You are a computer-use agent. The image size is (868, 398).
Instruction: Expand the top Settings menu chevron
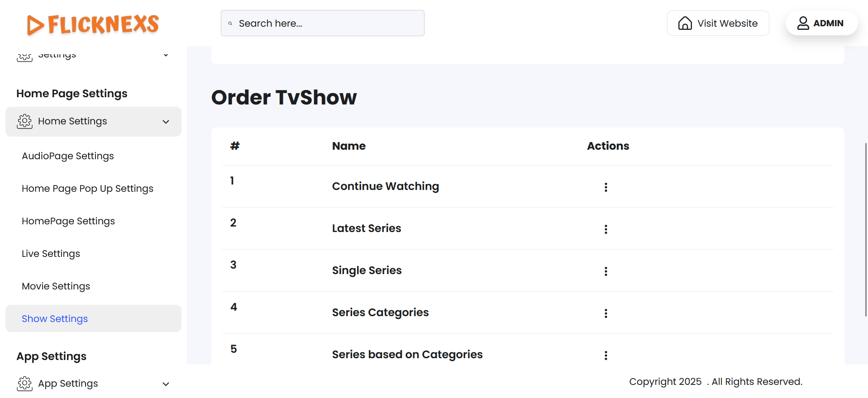[166, 55]
